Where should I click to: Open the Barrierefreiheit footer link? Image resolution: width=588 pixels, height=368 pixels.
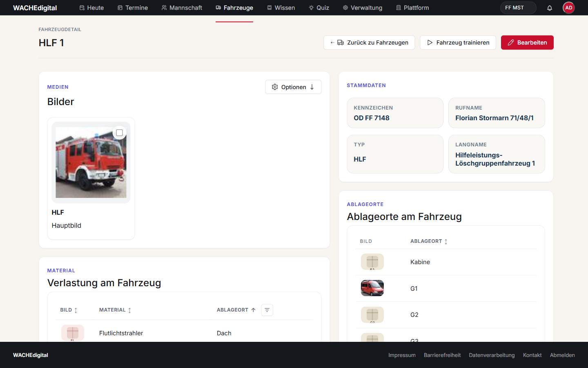click(442, 355)
